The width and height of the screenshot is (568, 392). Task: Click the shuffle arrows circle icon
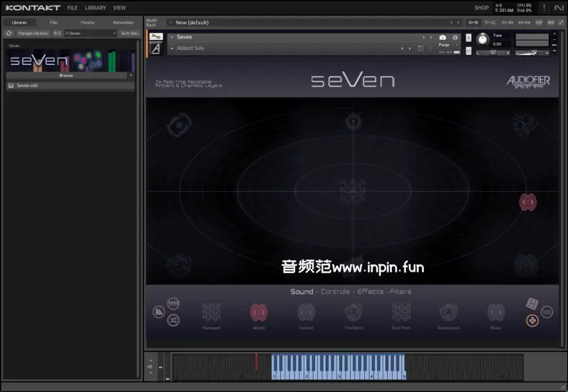point(173,320)
